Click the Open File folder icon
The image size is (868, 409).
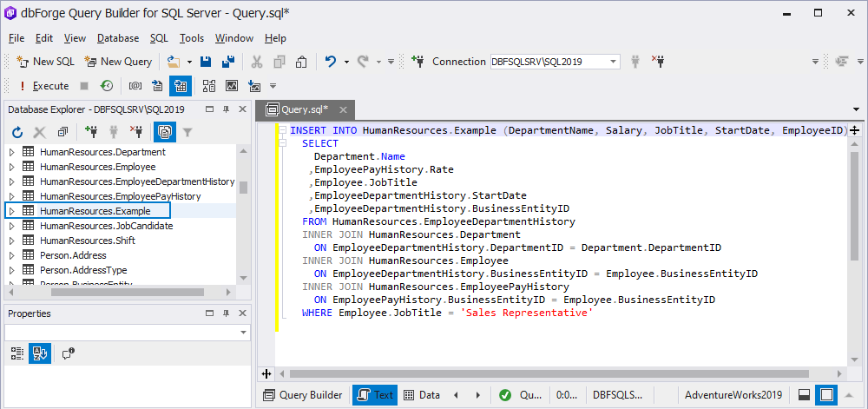(174, 62)
